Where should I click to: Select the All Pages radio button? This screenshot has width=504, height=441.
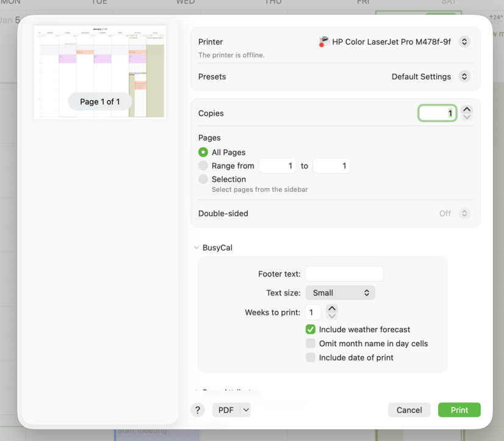coord(203,152)
